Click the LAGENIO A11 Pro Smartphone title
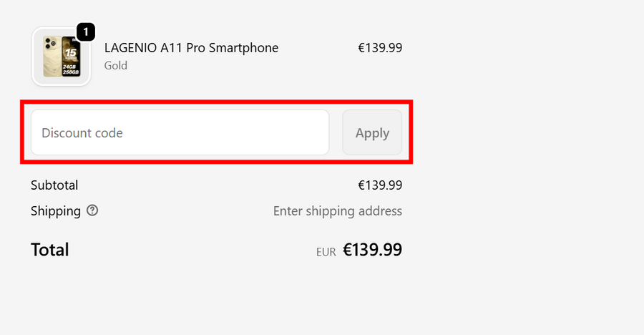The image size is (644, 335). [191, 48]
